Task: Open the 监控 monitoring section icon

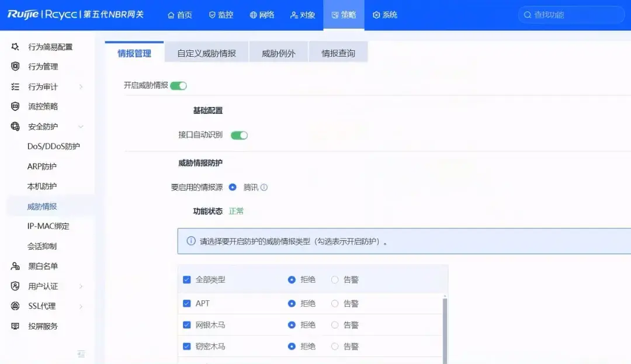Action: coord(212,15)
